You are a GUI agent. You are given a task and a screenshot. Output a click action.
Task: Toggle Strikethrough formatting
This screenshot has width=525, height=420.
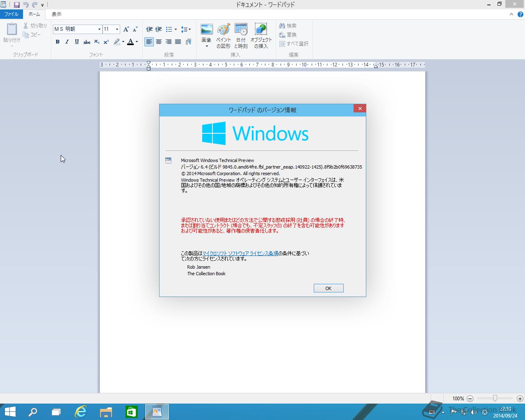tap(87, 41)
